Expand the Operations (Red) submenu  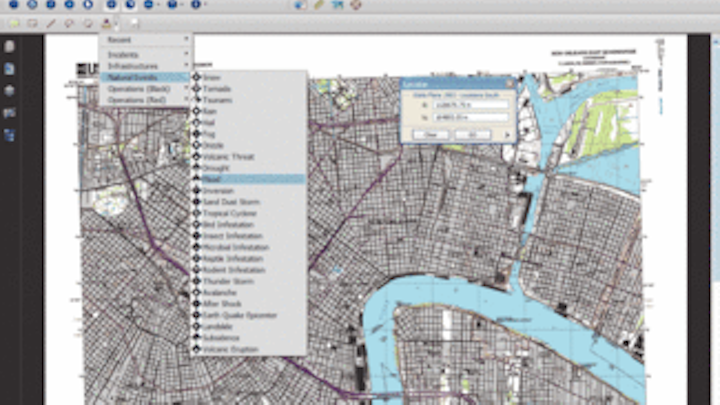[146, 100]
